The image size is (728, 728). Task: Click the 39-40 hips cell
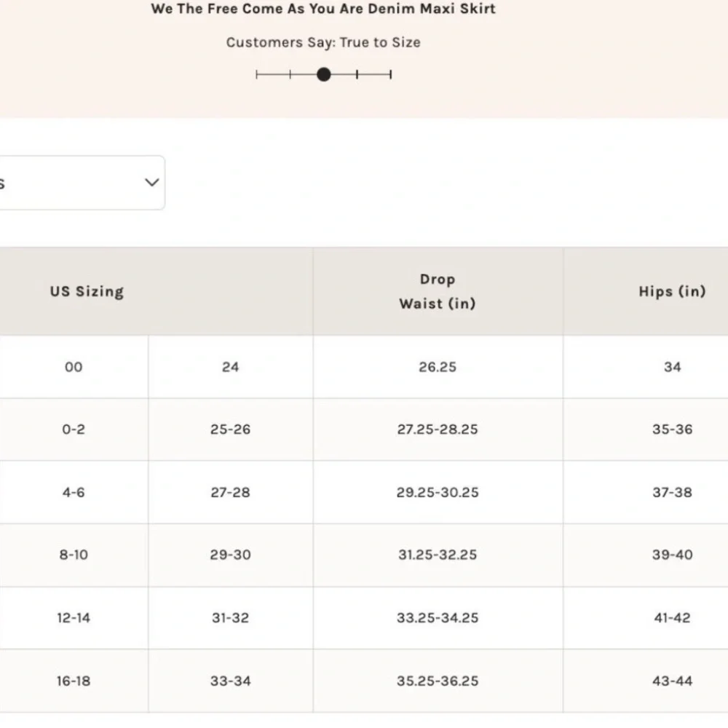(x=672, y=555)
